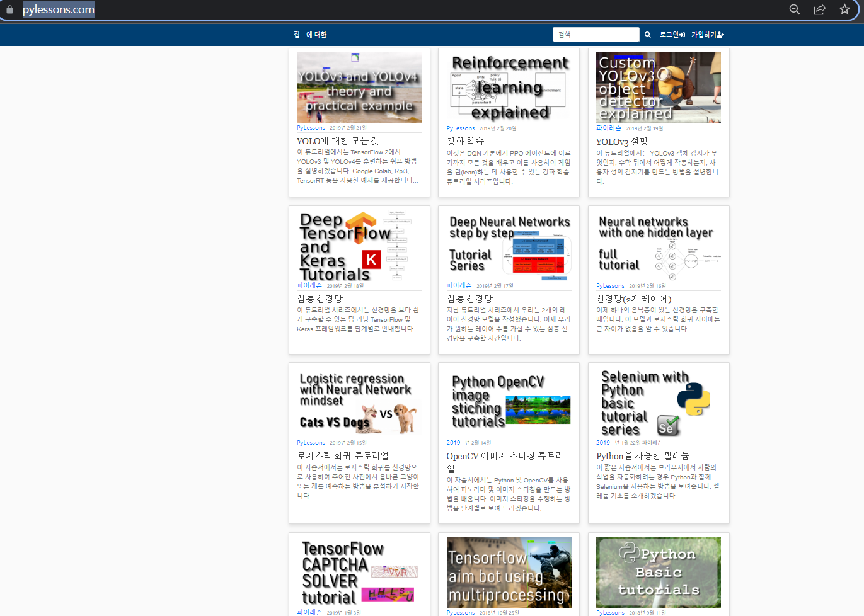
Task: Click PyLessons author link on 강화 학습 card
Action: pyautogui.click(x=461, y=128)
